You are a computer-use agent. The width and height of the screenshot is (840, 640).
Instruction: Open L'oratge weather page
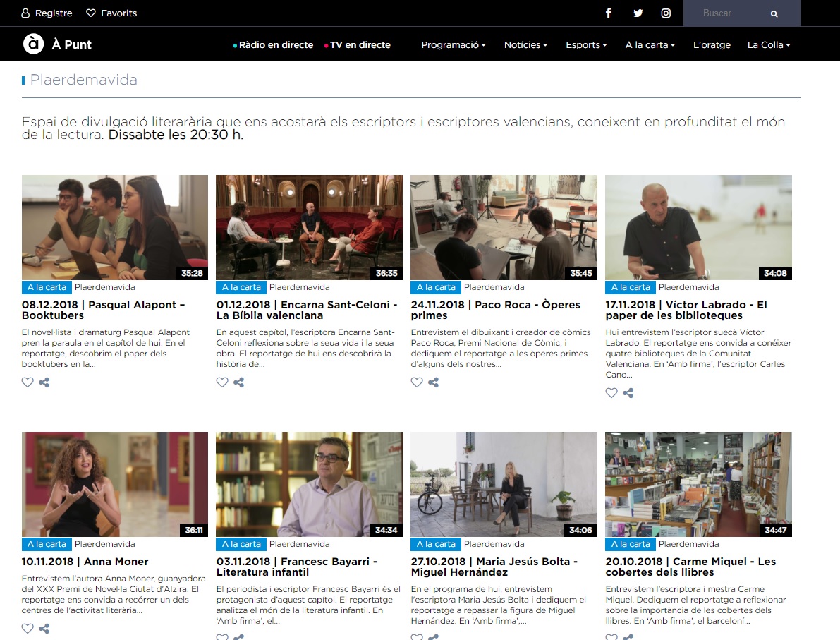(712, 44)
